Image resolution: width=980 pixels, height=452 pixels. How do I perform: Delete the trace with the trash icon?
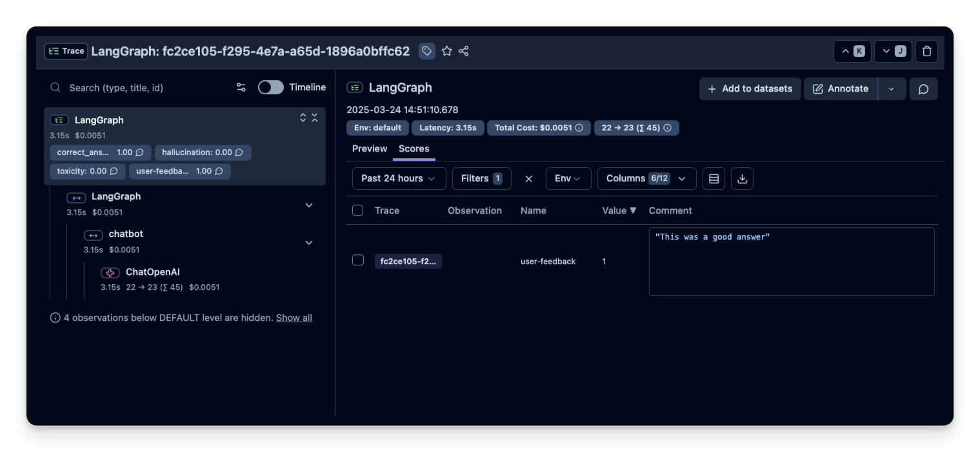tap(926, 51)
